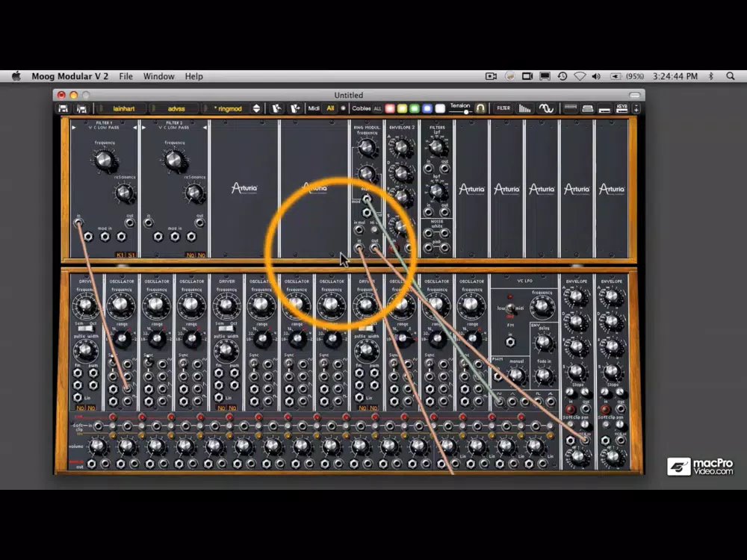
Task: Open the preset up/down selector arrows
Action: [256, 108]
